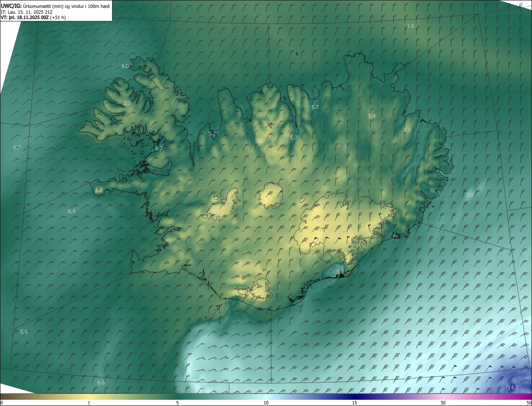This screenshot has height=406, width=532.
Task: Select the 5.9 value label on the map
Action: click(24, 332)
